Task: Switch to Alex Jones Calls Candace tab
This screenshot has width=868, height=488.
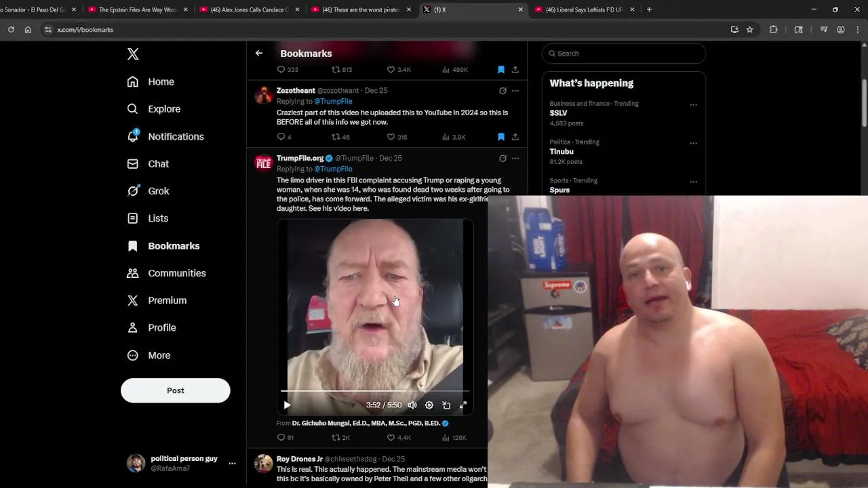Action: tap(250, 9)
